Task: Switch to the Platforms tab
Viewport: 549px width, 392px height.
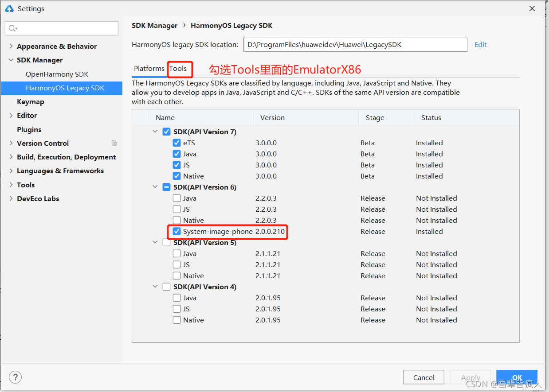Action: coord(149,69)
